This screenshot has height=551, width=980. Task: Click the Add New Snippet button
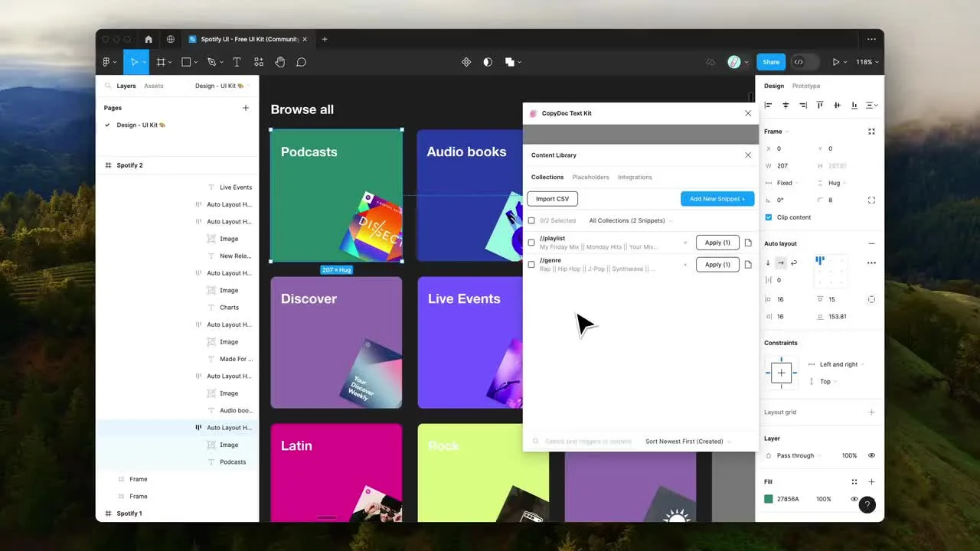(x=717, y=199)
